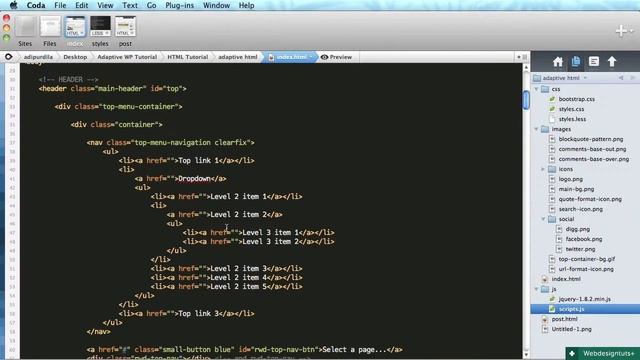Select styles.css in file list
640x360 pixels.
click(571, 109)
